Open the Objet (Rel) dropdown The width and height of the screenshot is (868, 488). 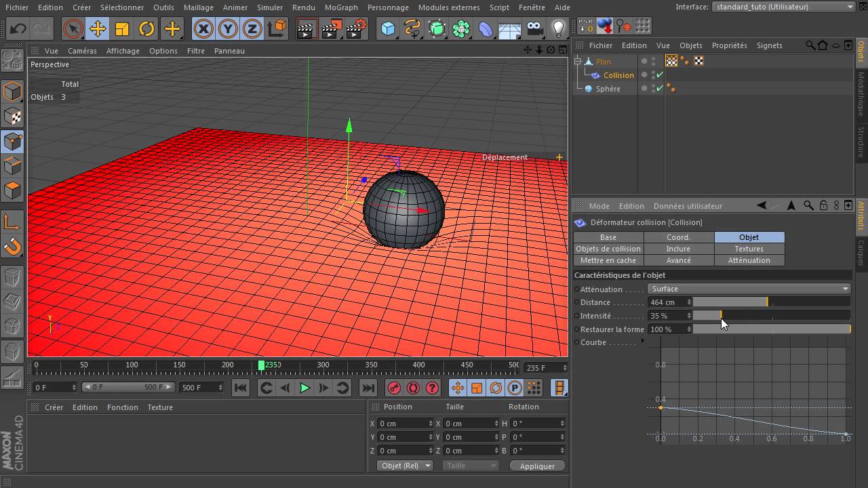coord(405,466)
